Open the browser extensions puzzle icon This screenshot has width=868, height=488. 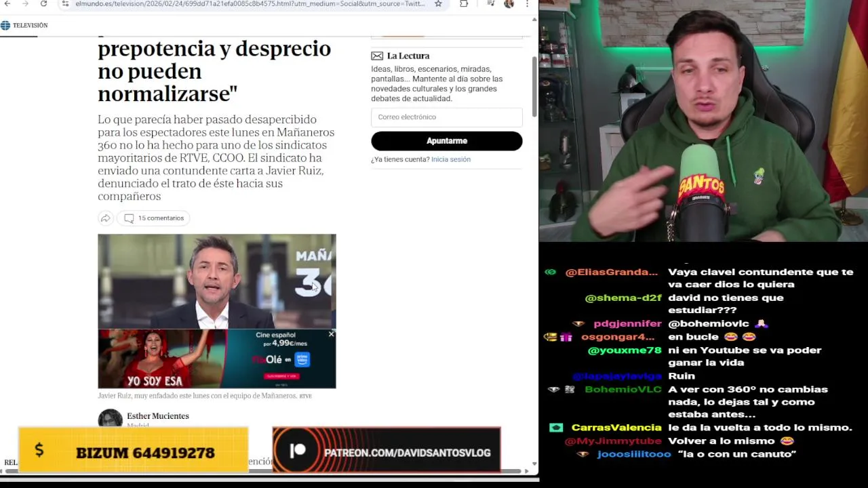point(464,4)
